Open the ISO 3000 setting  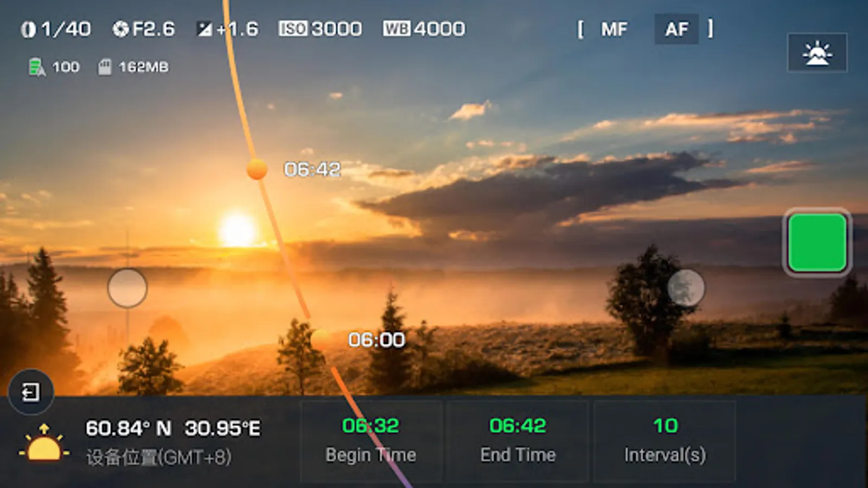click(x=320, y=29)
